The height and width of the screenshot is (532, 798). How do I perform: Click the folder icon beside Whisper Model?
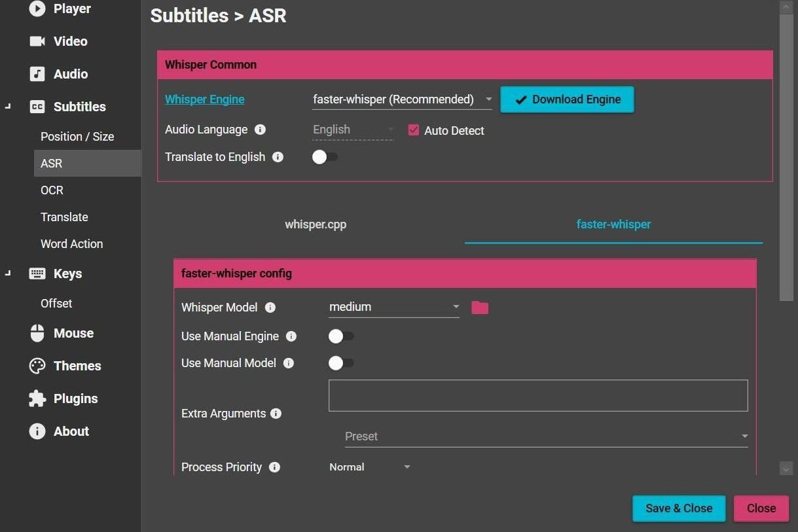click(480, 308)
